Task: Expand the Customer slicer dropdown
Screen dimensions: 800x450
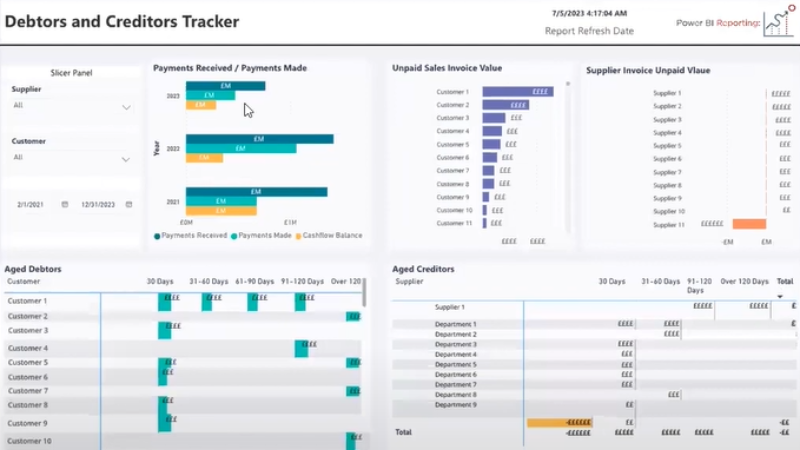Action: pyautogui.click(x=126, y=160)
